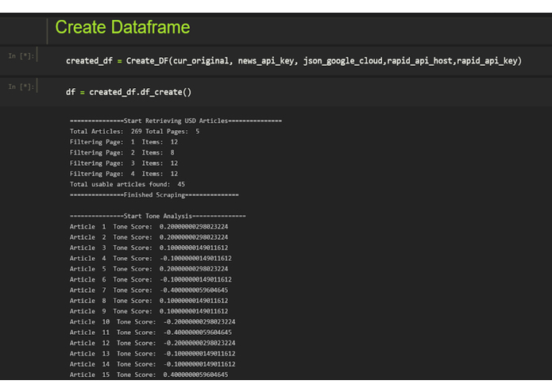Click the 'Start Tone Analysis' output line
This screenshot has height=392, width=552.
[158, 216]
